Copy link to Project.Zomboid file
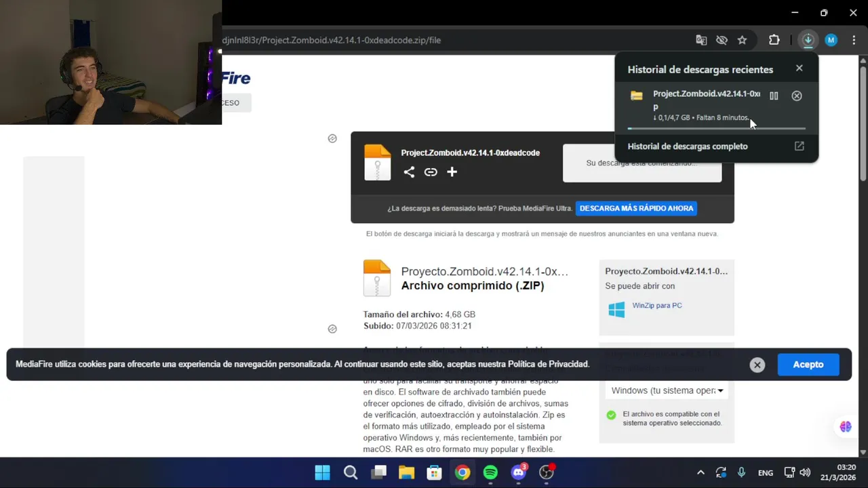The height and width of the screenshot is (488, 868). [x=431, y=172]
